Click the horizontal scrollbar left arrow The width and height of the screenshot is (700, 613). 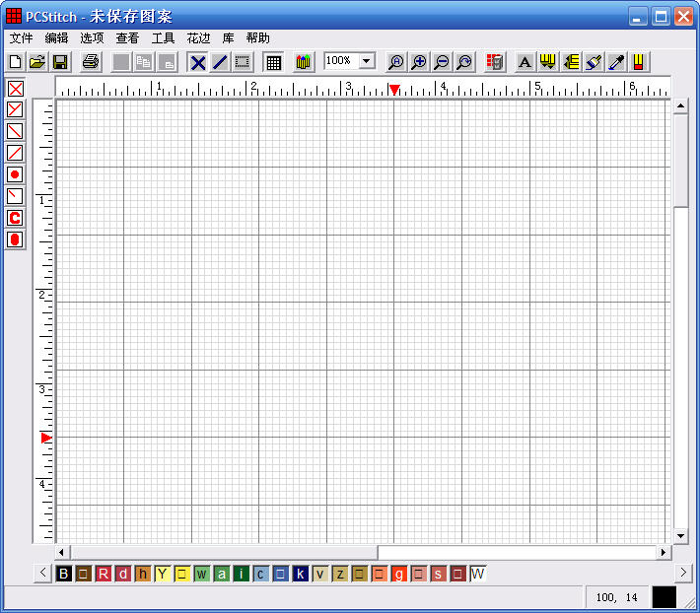click(61, 552)
